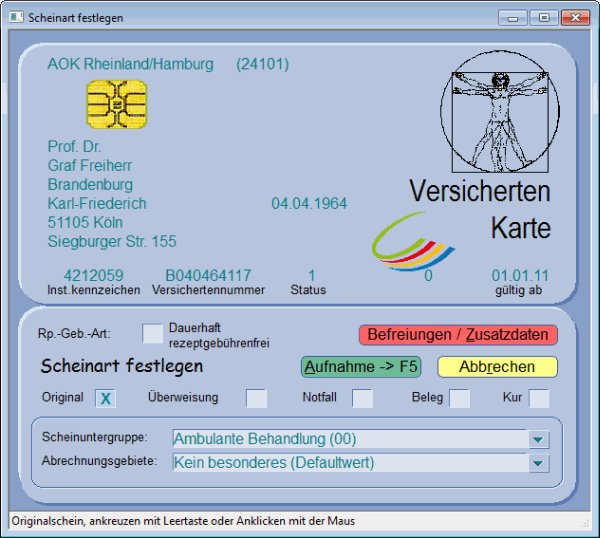The width and height of the screenshot is (600, 538).
Task: Click the insured number B040464117
Action: click(x=208, y=276)
